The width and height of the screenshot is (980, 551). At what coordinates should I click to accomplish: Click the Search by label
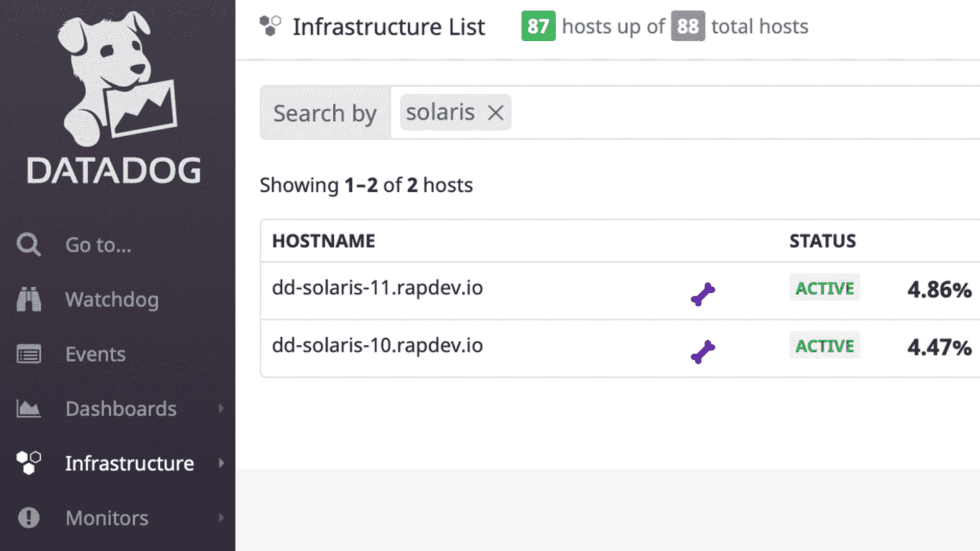[325, 113]
